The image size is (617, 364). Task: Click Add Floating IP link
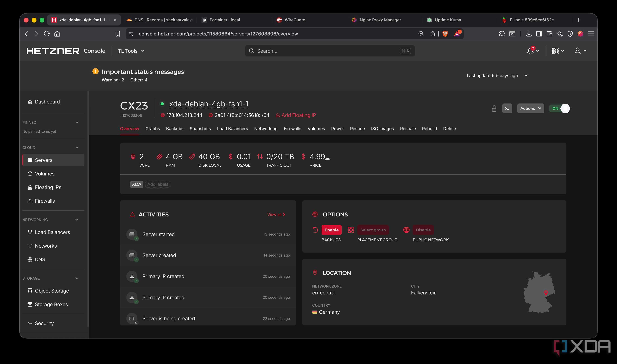[x=296, y=115]
